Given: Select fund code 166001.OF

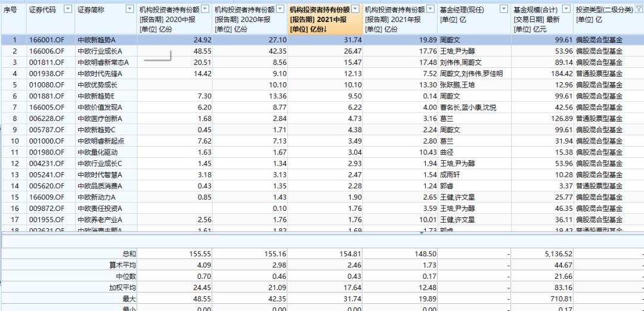Looking at the screenshot, I should 47,40.
